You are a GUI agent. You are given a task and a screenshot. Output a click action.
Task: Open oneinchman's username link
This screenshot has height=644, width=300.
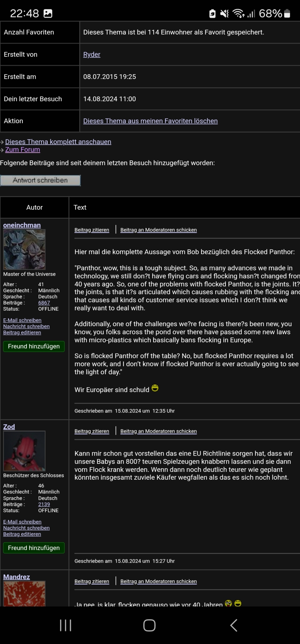22,225
